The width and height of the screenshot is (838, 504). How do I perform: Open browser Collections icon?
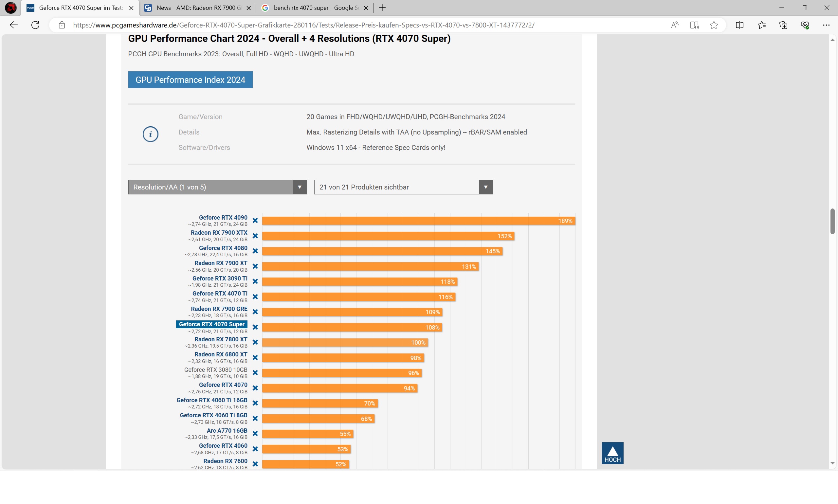(783, 25)
